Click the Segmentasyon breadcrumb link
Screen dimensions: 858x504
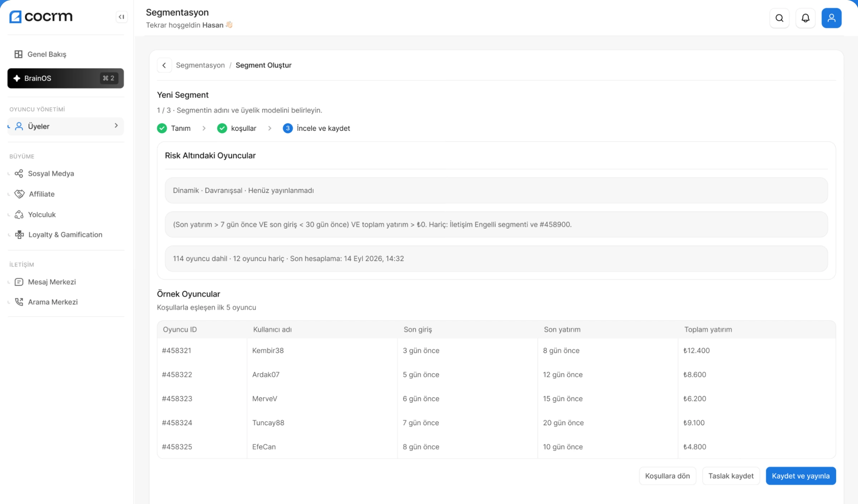200,65
